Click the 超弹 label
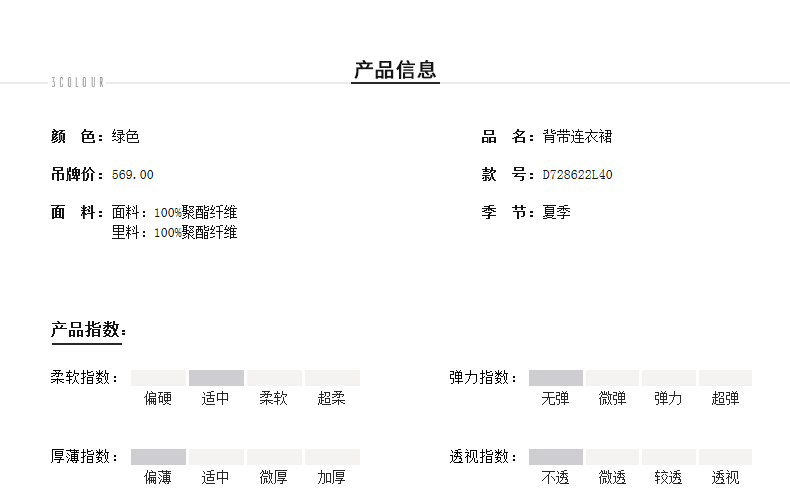Image resolution: width=790 pixels, height=491 pixels. (x=726, y=398)
